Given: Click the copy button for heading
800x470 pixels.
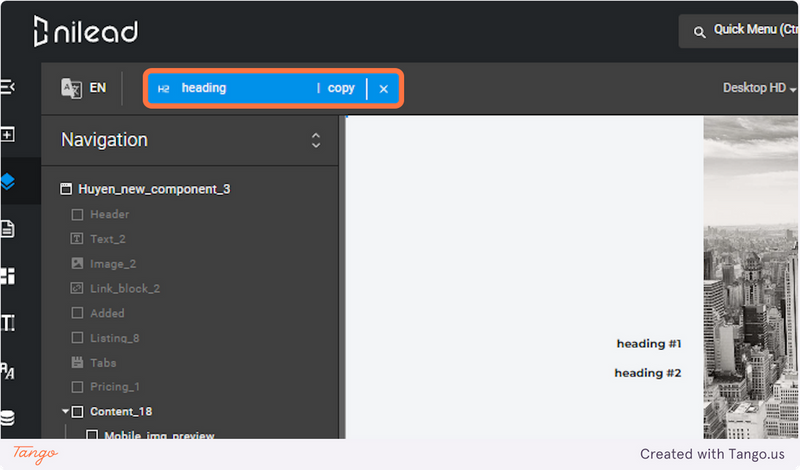Looking at the screenshot, I should [x=341, y=88].
